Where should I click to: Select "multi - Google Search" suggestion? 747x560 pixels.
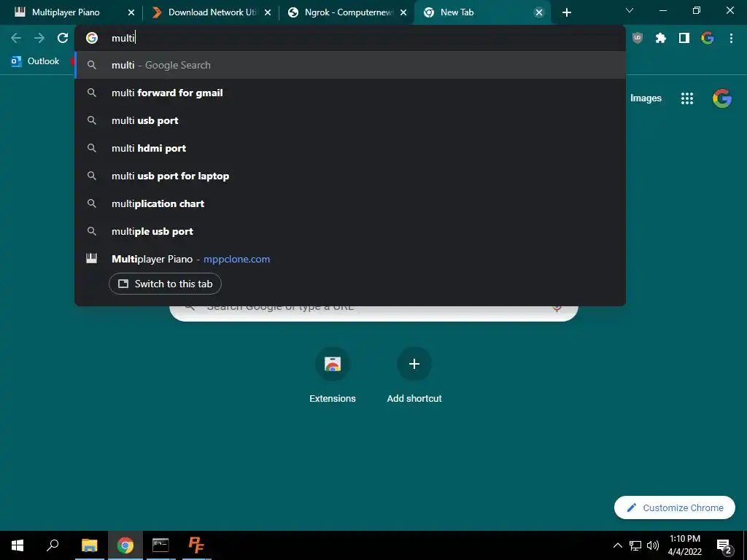pos(350,65)
